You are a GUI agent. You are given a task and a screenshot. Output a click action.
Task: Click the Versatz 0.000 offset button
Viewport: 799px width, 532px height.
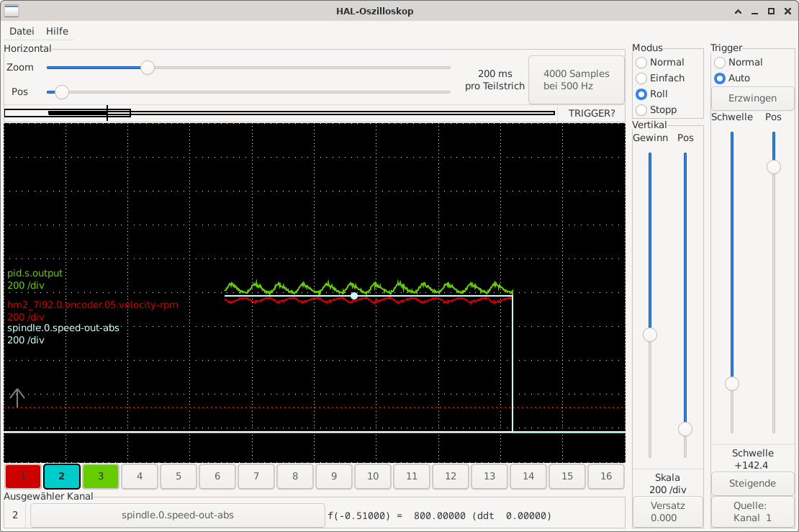[x=667, y=512]
